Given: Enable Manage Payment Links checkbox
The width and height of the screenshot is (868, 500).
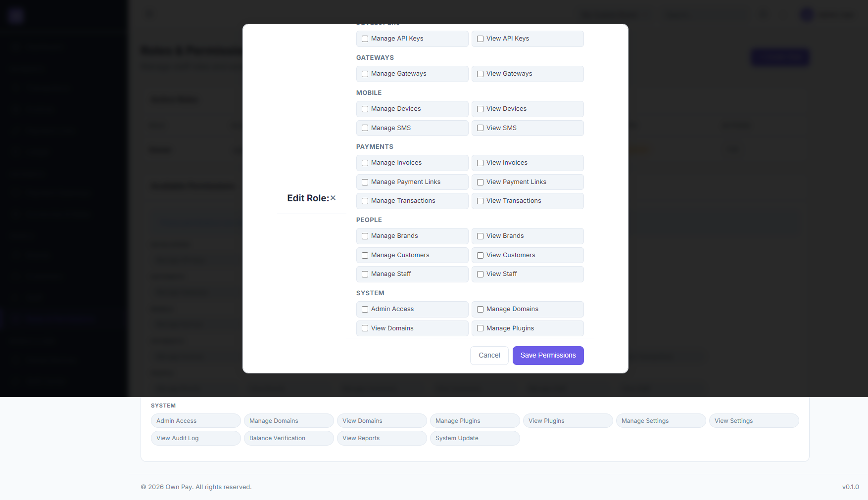Looking at the screenshot, I should [x=365, y=182].
